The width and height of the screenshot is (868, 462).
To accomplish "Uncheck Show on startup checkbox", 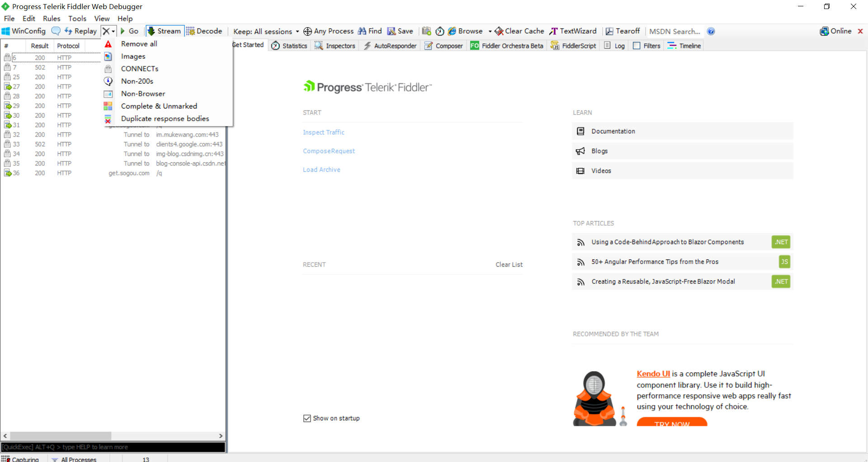I will coord(307,418).
